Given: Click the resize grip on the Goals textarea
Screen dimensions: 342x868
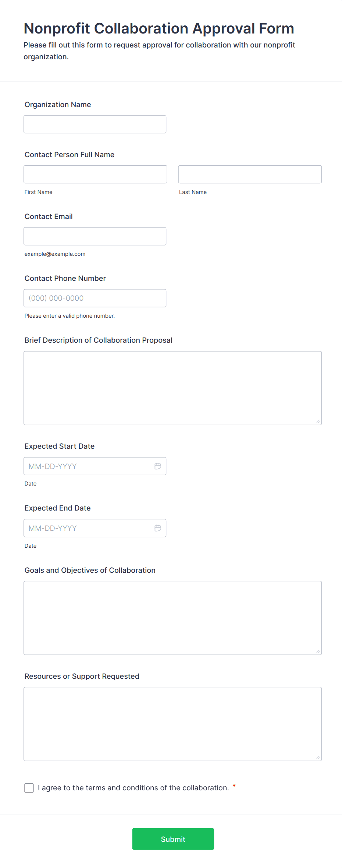Looking at the screenshot, I should tap(318, 651).
